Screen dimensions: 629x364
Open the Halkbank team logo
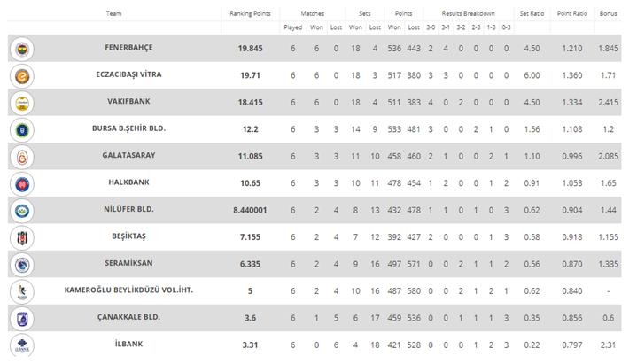point(22,184)
